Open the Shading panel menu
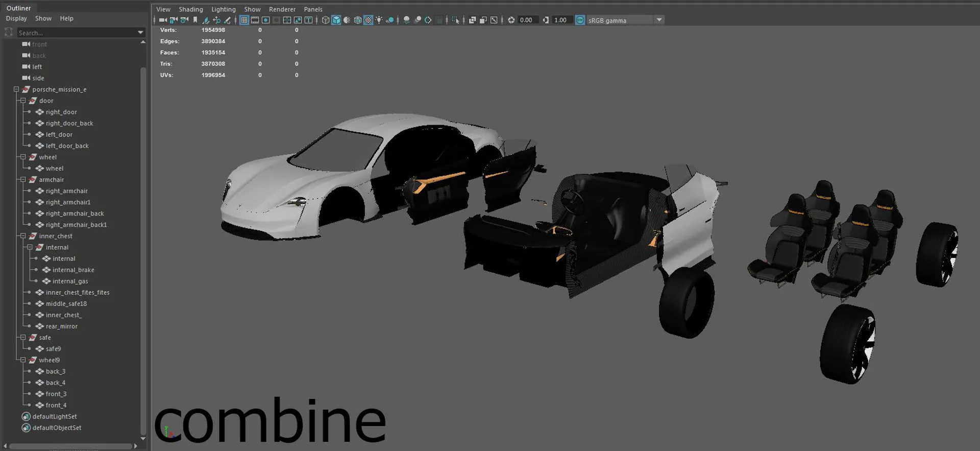 point(191,9)
